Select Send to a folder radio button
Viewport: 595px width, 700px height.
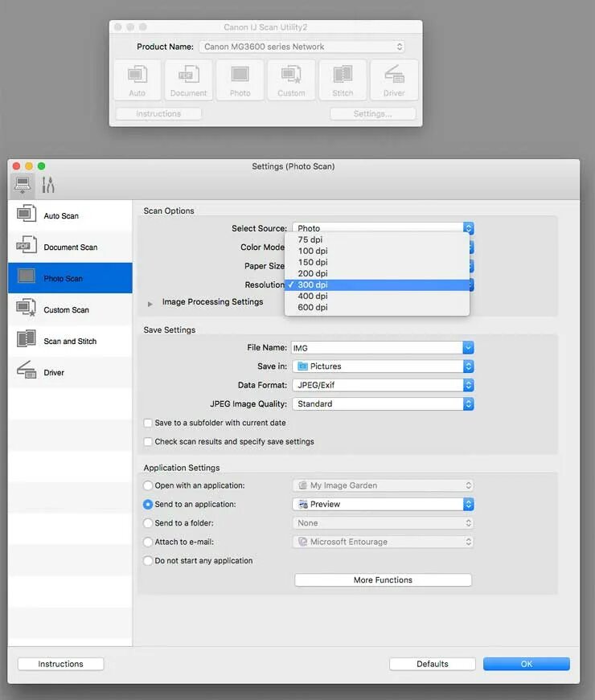[147, 522]
